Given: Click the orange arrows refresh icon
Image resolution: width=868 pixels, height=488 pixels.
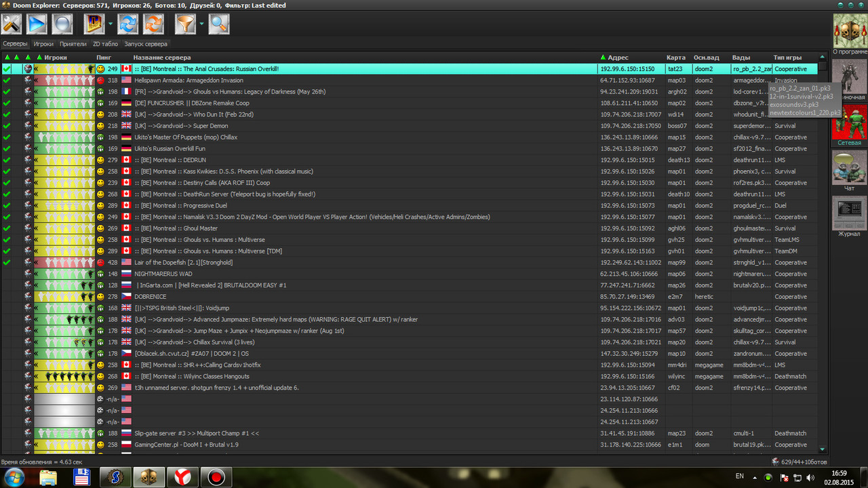Looking at the screenshot, I should pos(153,24).
